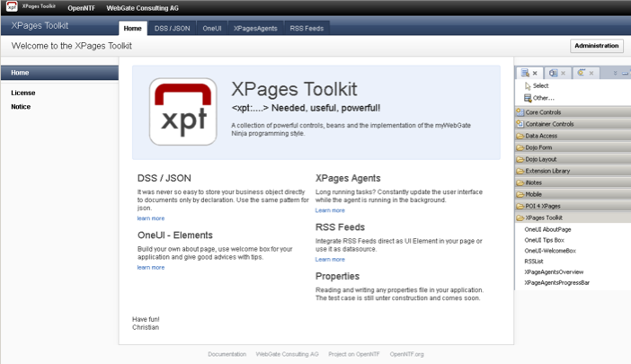Open the RSS Feeds tab

pyautogui.click(x=307, y=29)
